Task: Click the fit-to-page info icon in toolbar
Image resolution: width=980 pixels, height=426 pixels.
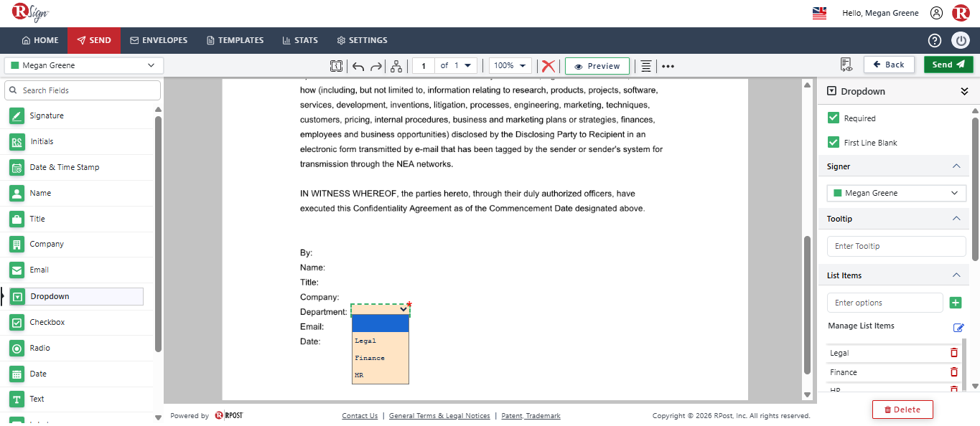Action: [x=336, y=66]
